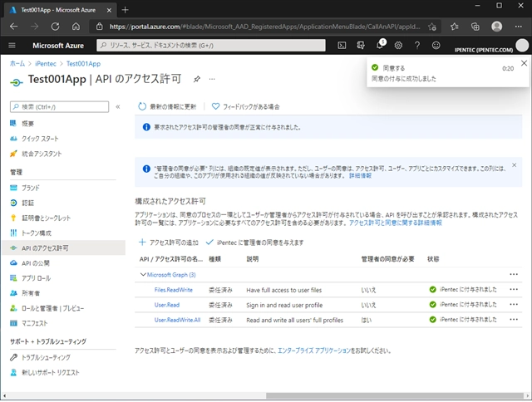Go to browser home page

point(76,27)
